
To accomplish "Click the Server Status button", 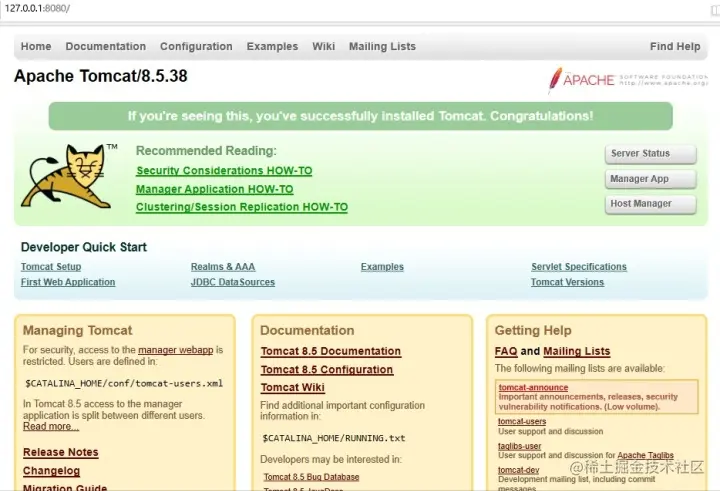I will 650,154.
